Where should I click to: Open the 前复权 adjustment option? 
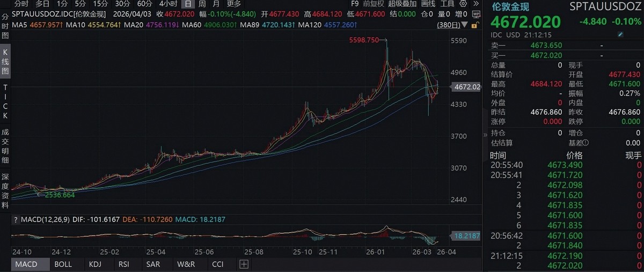click(x=374, y=4)
